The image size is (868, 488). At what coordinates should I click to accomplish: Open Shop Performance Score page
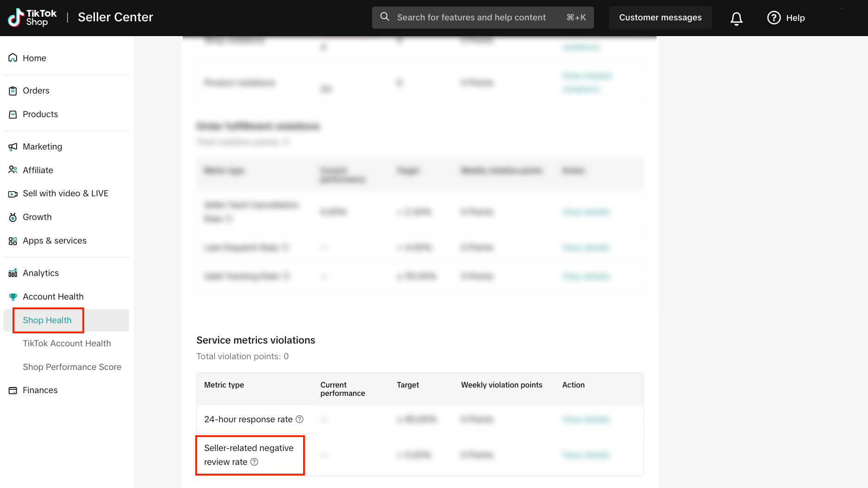point(72,367)
